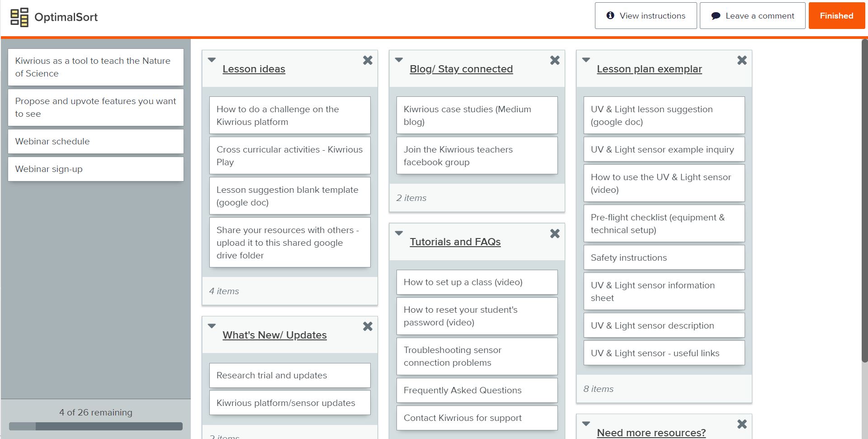Select UV & Light sensor information sheet

coord(664,291)
